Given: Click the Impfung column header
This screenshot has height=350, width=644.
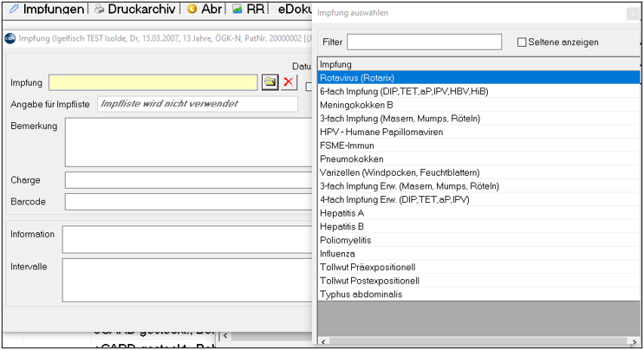Looking at the screenshot, I should [x=479, y=64].
